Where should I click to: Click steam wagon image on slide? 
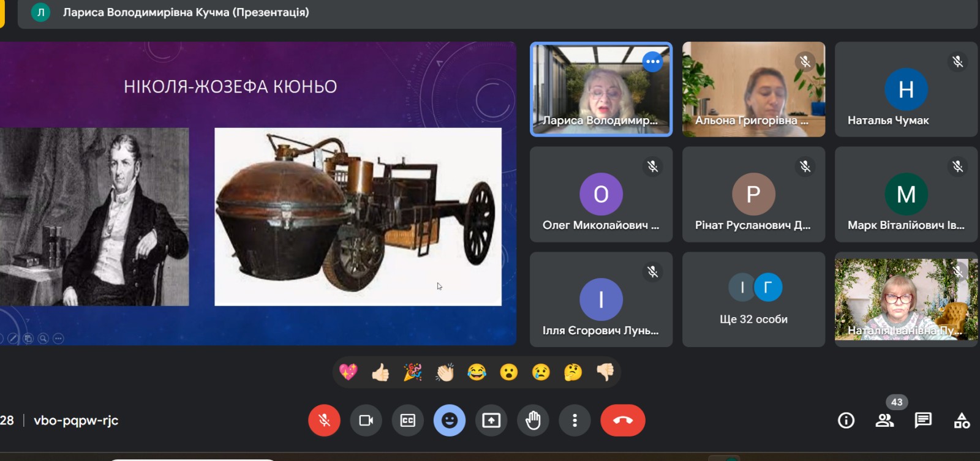click(358, 217)
